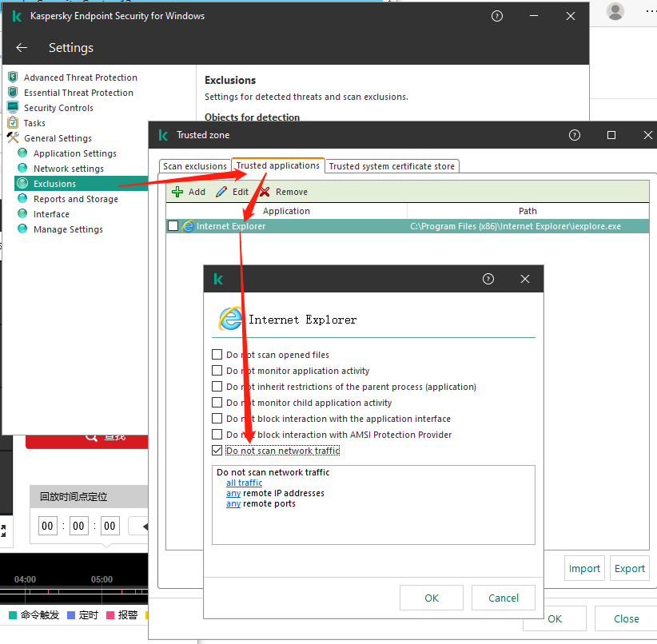657x644 pixels.
Task: Close the Internet Explorer exclusion dialog
Action: [x=525, y=279]
